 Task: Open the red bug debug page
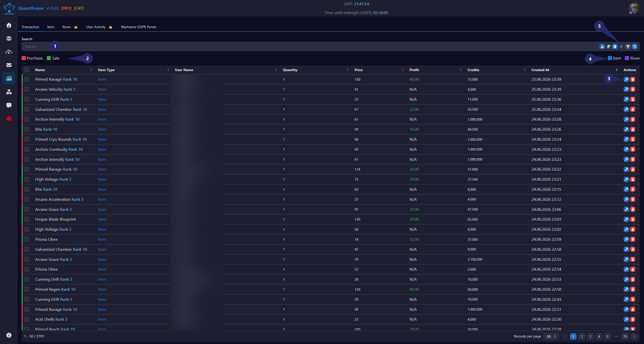(9, 118)
